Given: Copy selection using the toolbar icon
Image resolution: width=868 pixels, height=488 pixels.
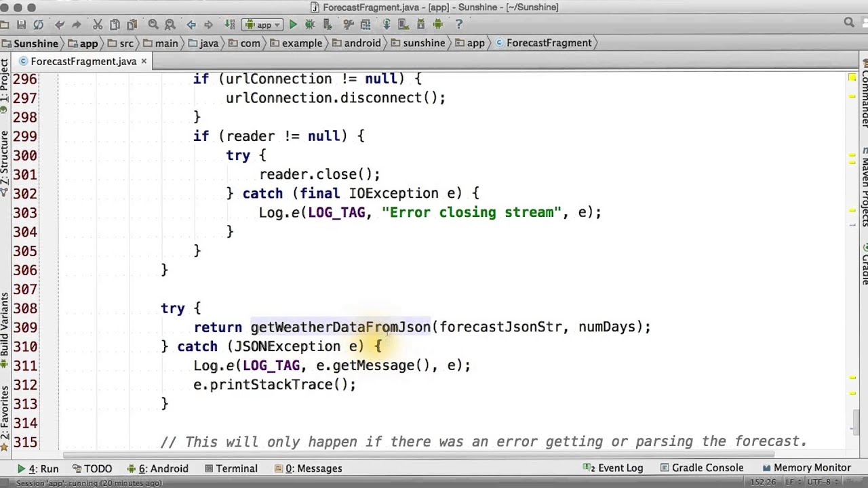Looking at the screenshot, I should click(115, 24).
